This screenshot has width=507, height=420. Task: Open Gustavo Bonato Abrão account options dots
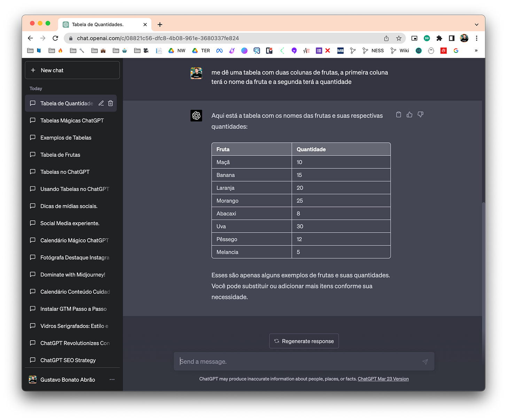[x=112, y=380]
